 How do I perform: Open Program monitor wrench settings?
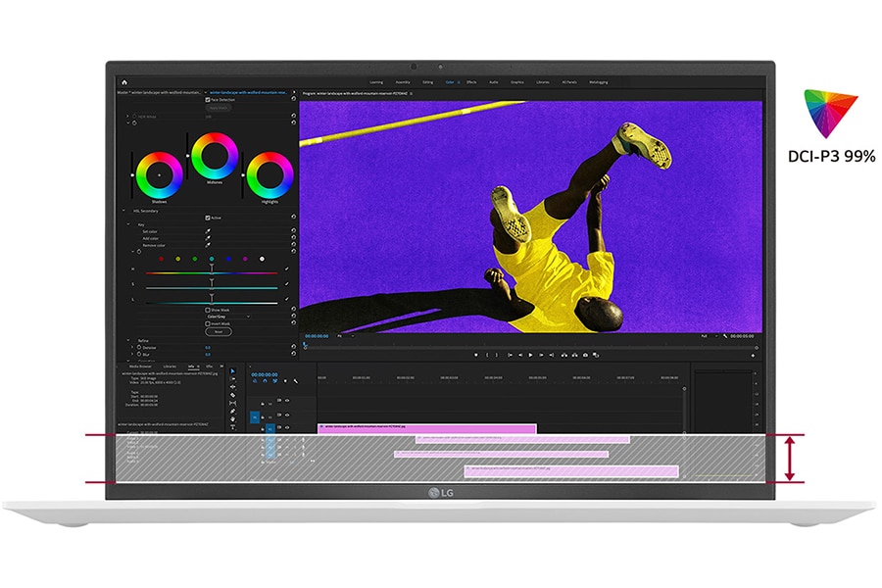click(725, 336)
